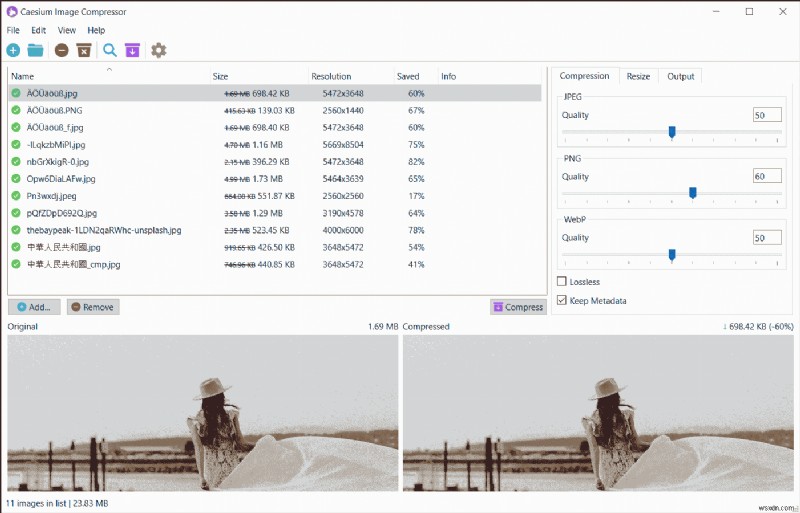Click the PNG quality slider handle
Image resolution: width=800 pixels, height=513 pixels.
(x=692, y=193)
